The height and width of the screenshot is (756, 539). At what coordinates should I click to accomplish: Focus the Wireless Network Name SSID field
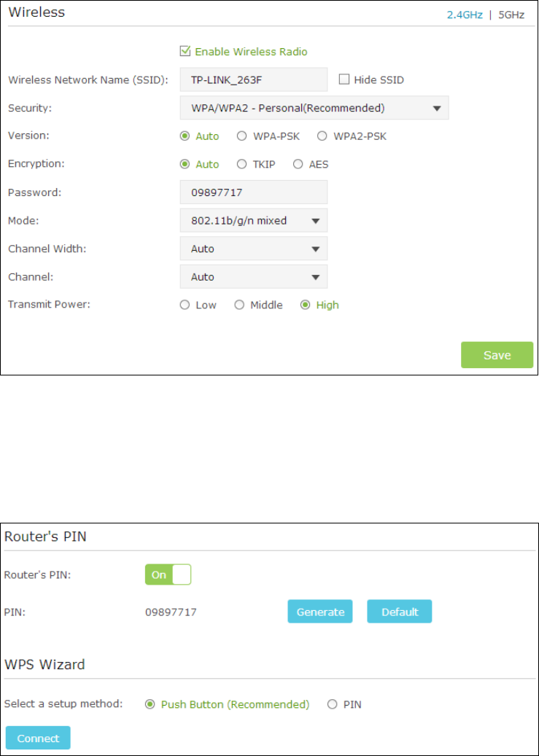(x=254, y=79)
